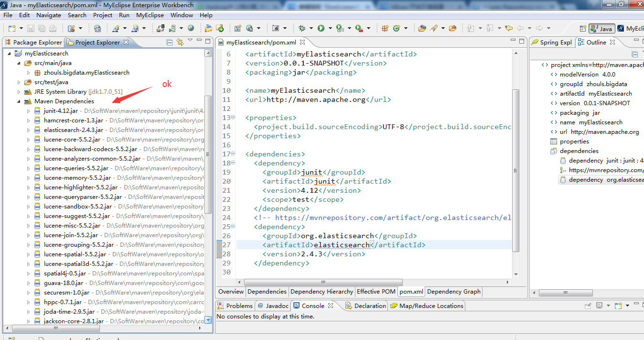644x340 pixels.
Task: Switch to the Dependency Hierarchy editor tab
Action: (322, 292)
